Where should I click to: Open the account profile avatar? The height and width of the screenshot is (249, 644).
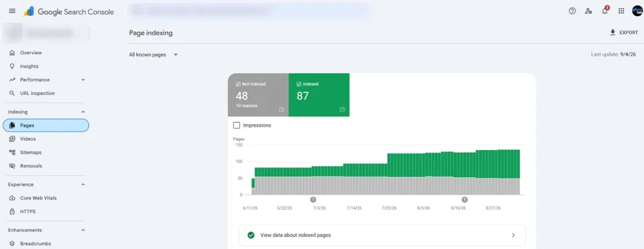[637, 11]
